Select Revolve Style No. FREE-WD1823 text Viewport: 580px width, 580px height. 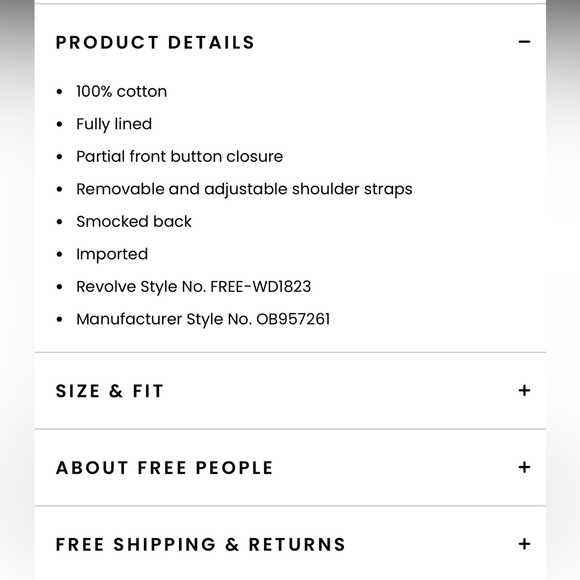click(193, 287)
